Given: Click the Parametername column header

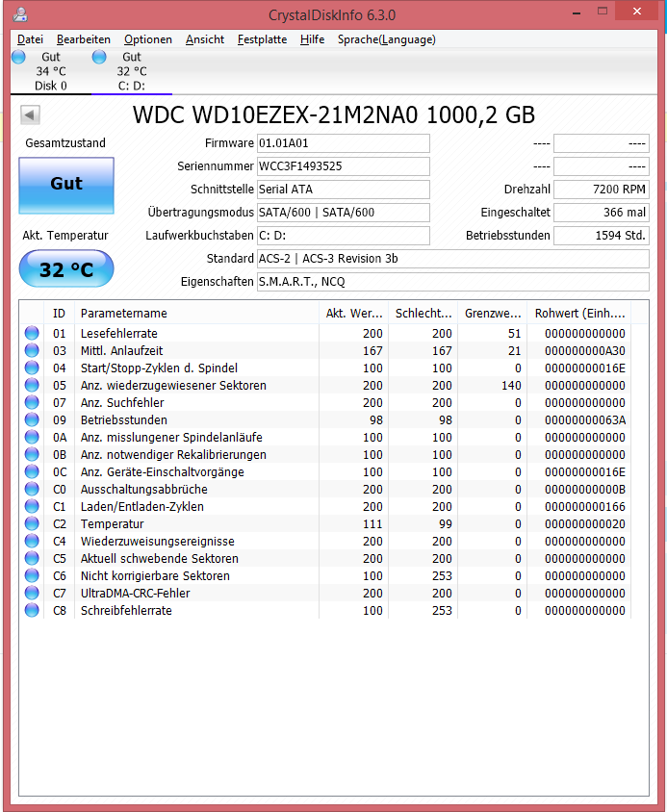Looking at the screenshot, I should [x=197, y=314].
